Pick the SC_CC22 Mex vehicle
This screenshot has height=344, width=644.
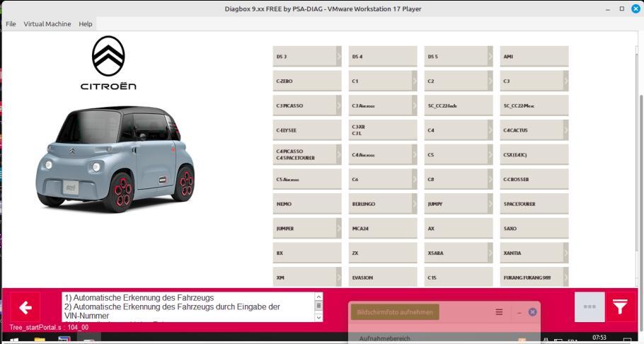534,105
